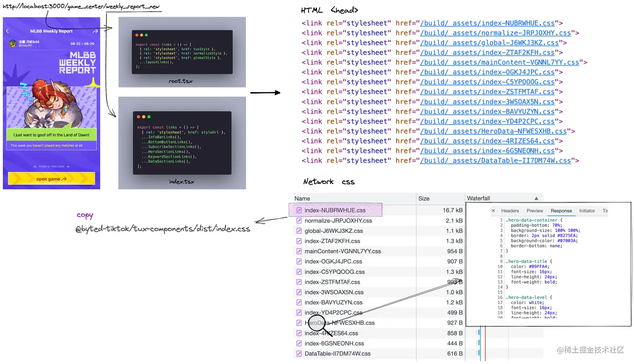Click the .hero-data-title selector line in Response

[528, 261]
